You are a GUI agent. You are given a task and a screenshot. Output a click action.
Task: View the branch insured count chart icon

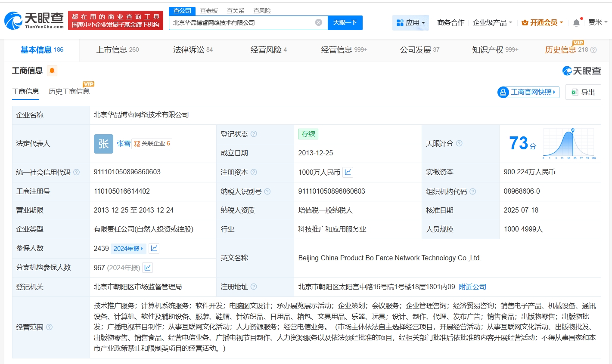pos(147,268)
